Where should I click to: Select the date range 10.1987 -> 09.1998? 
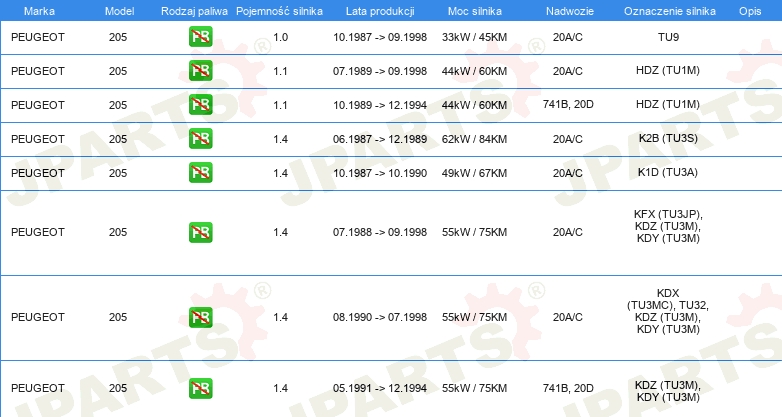coord(380,37)
